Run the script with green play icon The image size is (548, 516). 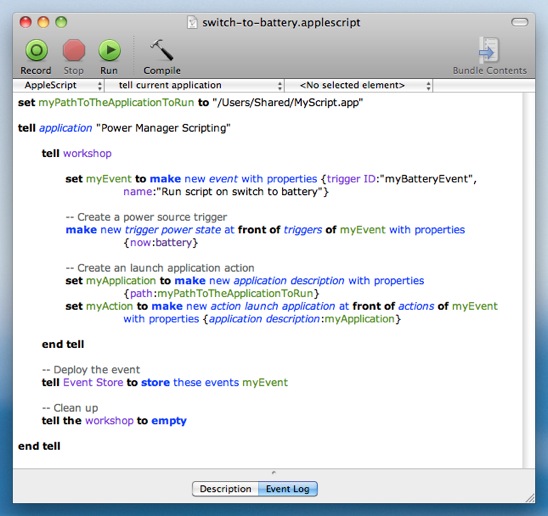click(109, 50)
